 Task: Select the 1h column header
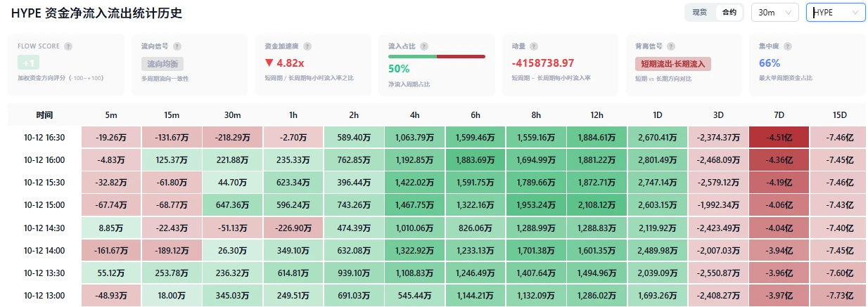pyautogui.click(x=293, y=115)
